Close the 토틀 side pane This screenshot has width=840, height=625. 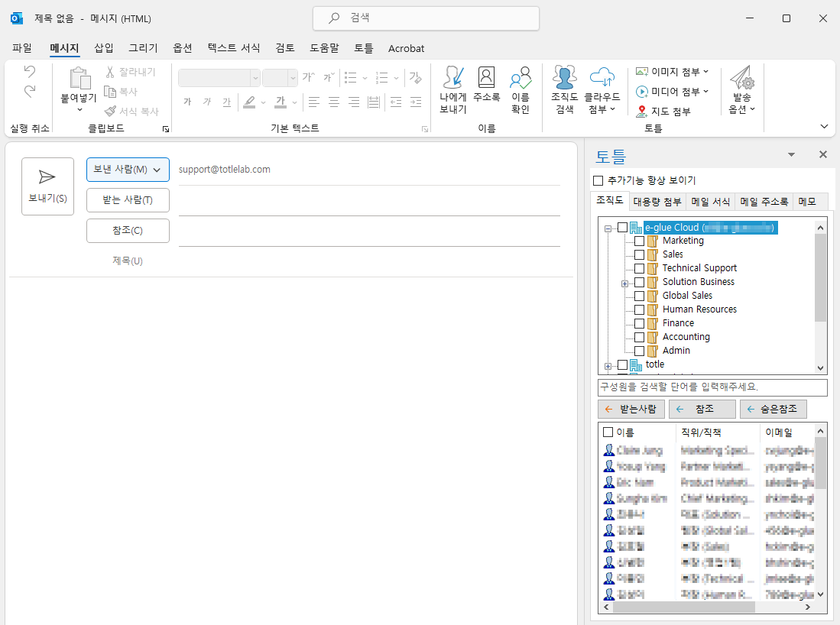coord(823,154)
